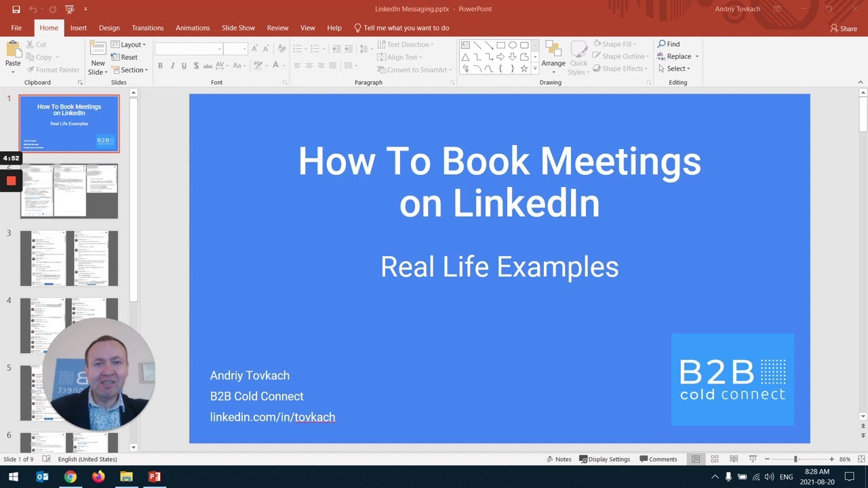Zoom in with the plus button
Viewport: 868px width, 488px height.
[x=831, y=460]
